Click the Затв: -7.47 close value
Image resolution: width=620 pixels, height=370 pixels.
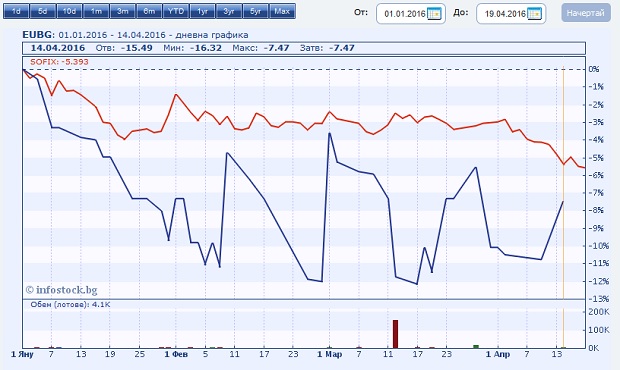point(327,48)
